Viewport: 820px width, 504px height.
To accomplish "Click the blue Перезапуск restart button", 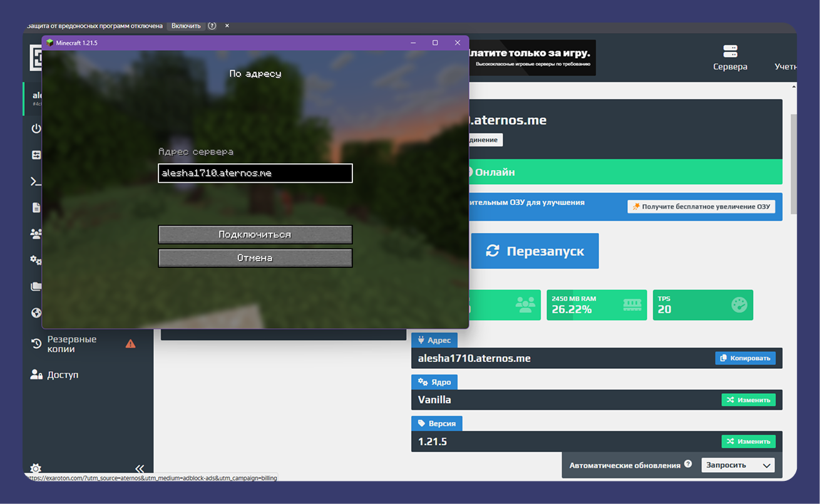I will click(x=535, y=251).
